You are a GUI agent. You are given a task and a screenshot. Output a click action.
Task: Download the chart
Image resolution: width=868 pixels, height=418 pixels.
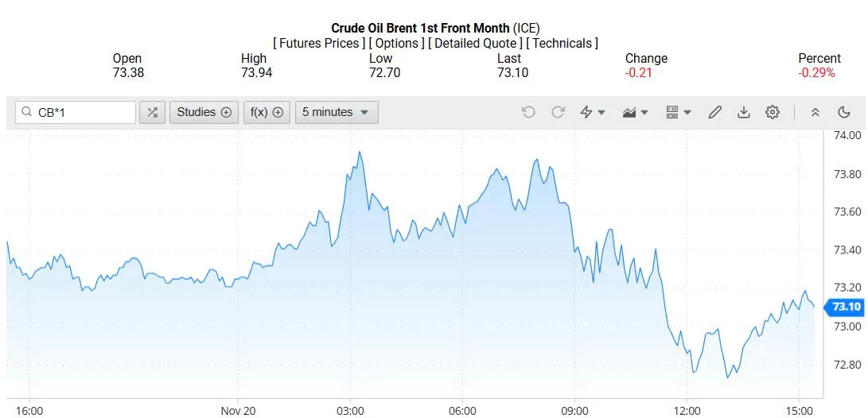[x=743, y=113]
